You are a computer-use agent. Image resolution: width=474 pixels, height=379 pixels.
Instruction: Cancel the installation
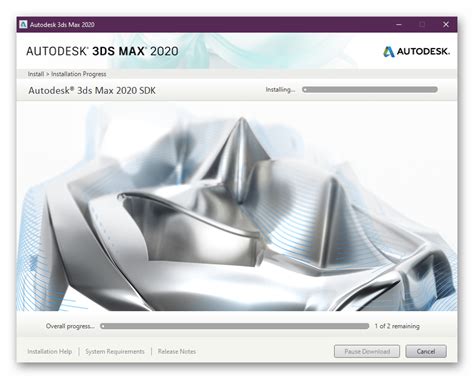click(426, 351)
